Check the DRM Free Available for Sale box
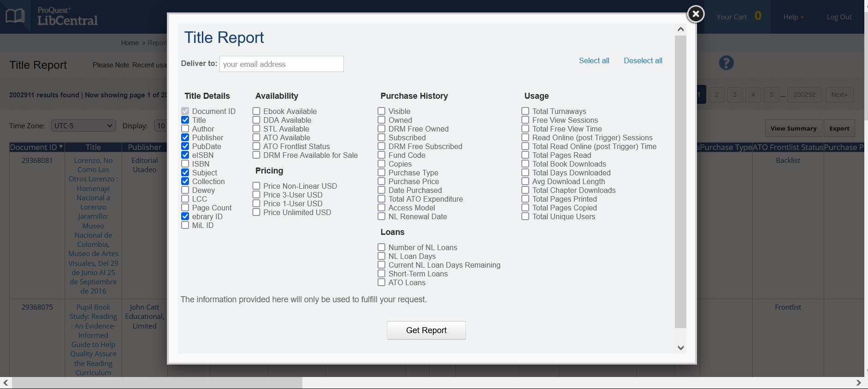The width and height of the screenshot is (868, 389). (256, 155)
